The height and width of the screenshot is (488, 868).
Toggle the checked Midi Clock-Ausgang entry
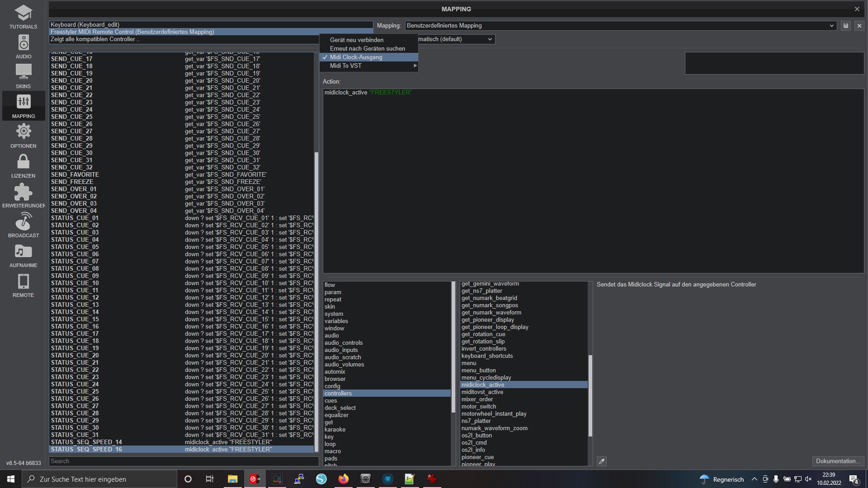click(x=356, y=57)
